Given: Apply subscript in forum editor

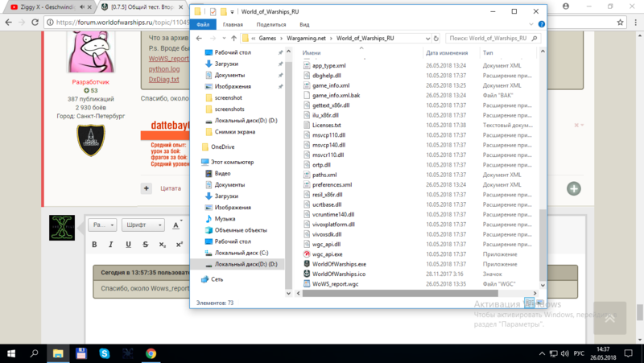Looking at the screenshot, I should (x=163, y=245).
